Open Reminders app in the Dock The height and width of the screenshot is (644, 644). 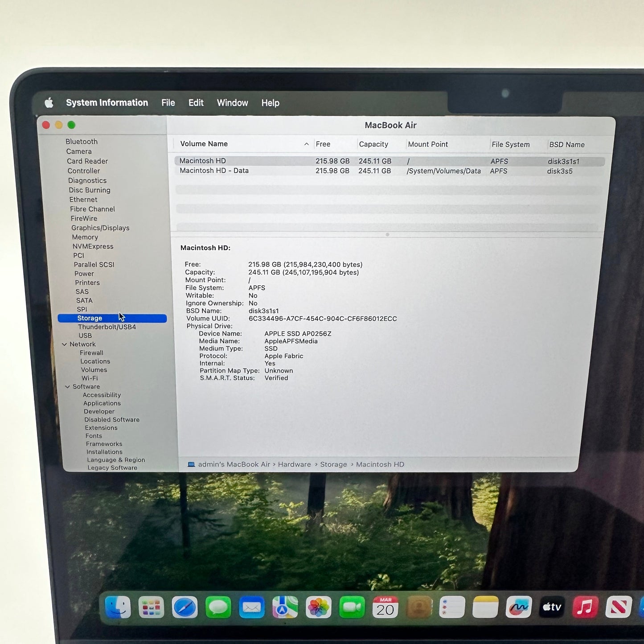click(452, 607)
